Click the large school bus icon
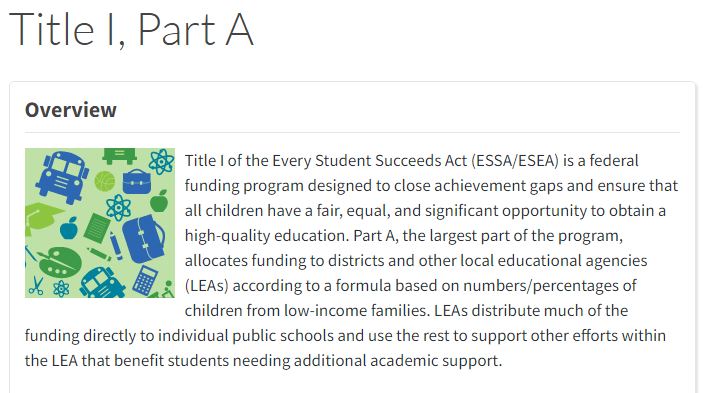 click(x=62, y=177)
